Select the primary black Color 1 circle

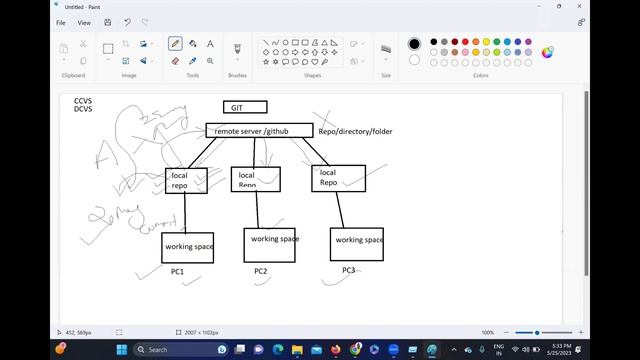(414, 44)
